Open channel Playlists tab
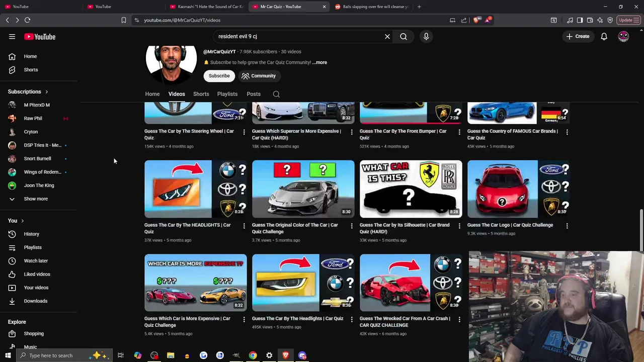This screenshot has height=362, width=644. tap(227, 94)
